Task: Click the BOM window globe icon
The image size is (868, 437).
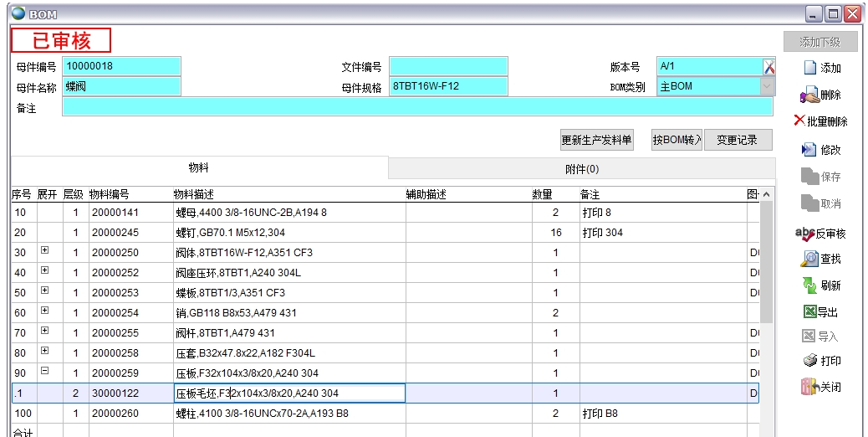Action: pos(18,13)
